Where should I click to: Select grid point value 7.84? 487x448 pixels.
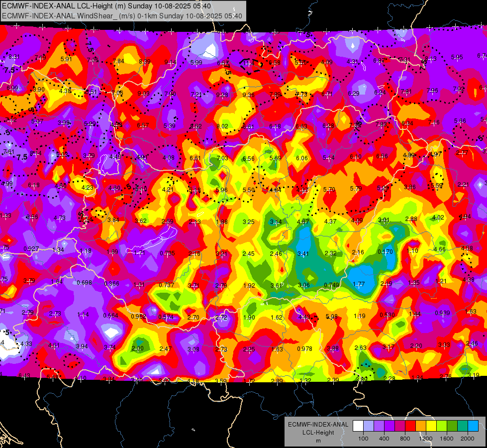click(118, 61)
